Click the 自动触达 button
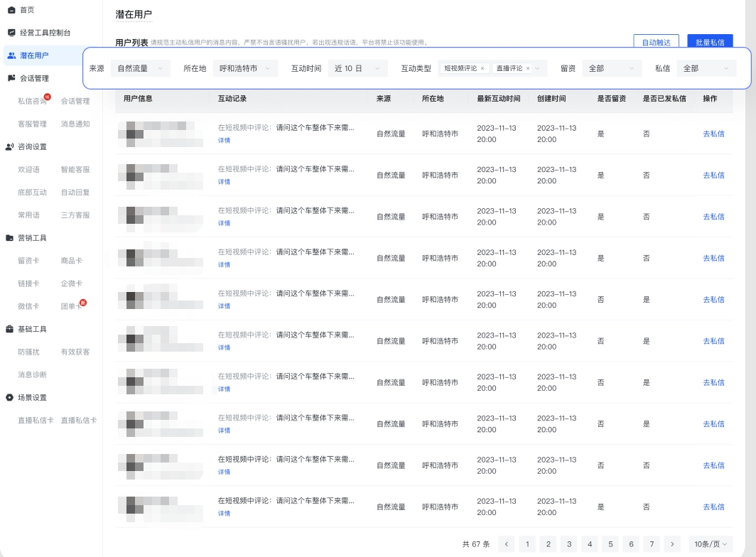The height and width of the screenshot is (557, 756). click(x=657, y=42)
